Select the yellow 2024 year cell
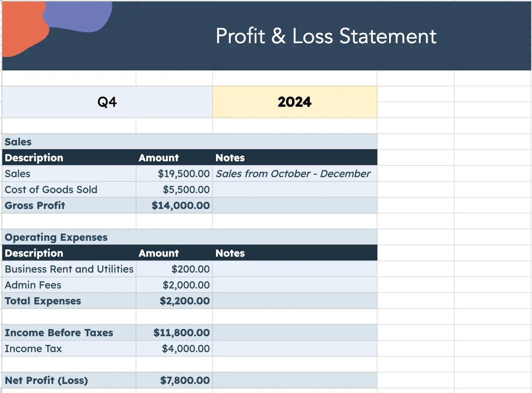This screenshot has height=393, width=532. click(x=294, y=102)
